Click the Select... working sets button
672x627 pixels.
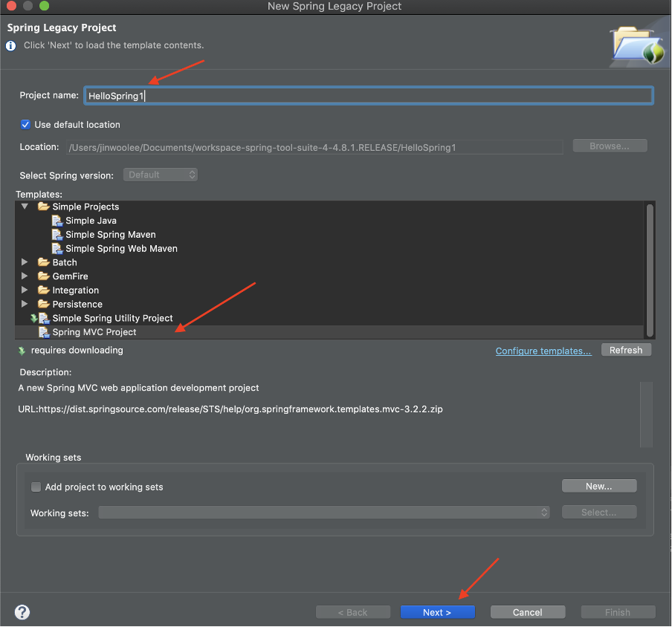coord(599,513)
